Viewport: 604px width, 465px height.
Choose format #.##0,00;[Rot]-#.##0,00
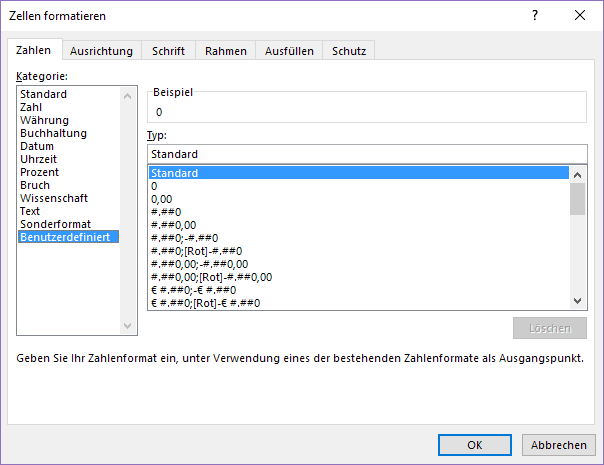[x=211, y=277]
